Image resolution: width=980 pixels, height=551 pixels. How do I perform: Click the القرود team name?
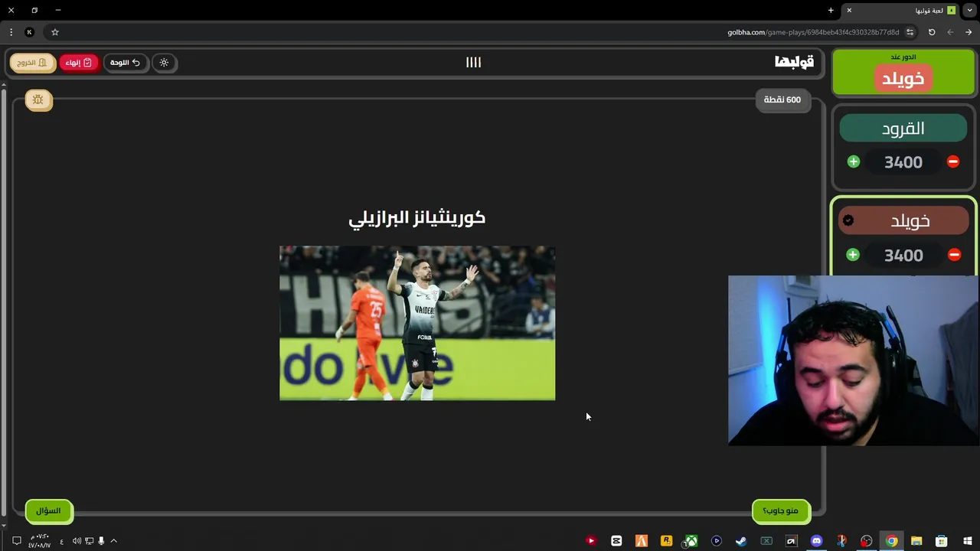click(903, 129)
